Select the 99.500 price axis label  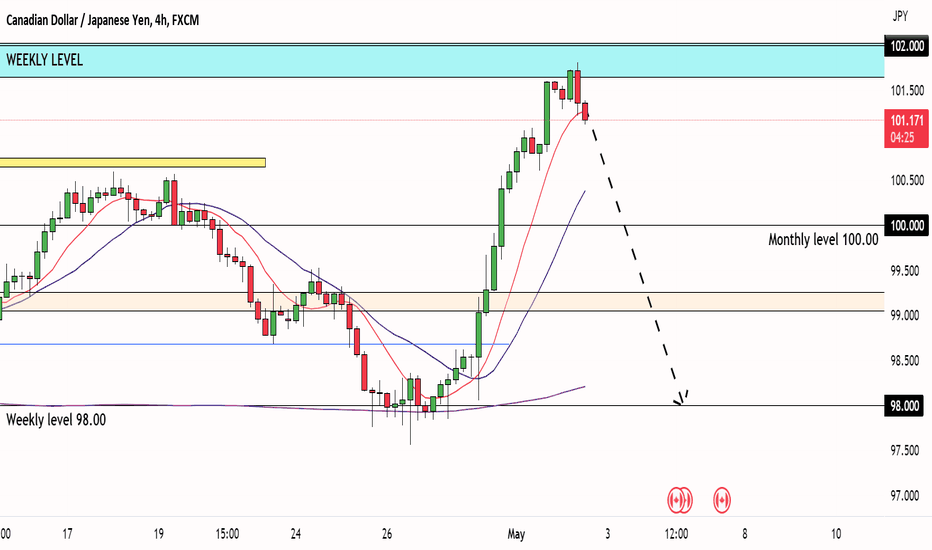[907, 271]
